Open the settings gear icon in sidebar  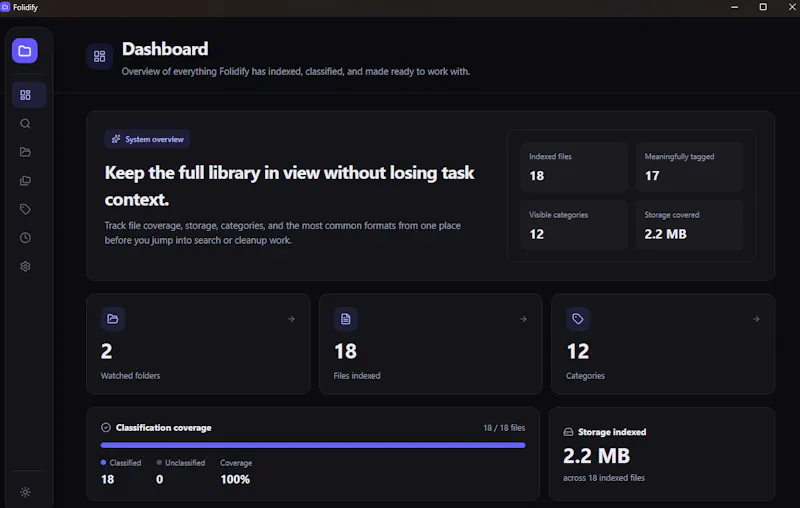(26, 266)
